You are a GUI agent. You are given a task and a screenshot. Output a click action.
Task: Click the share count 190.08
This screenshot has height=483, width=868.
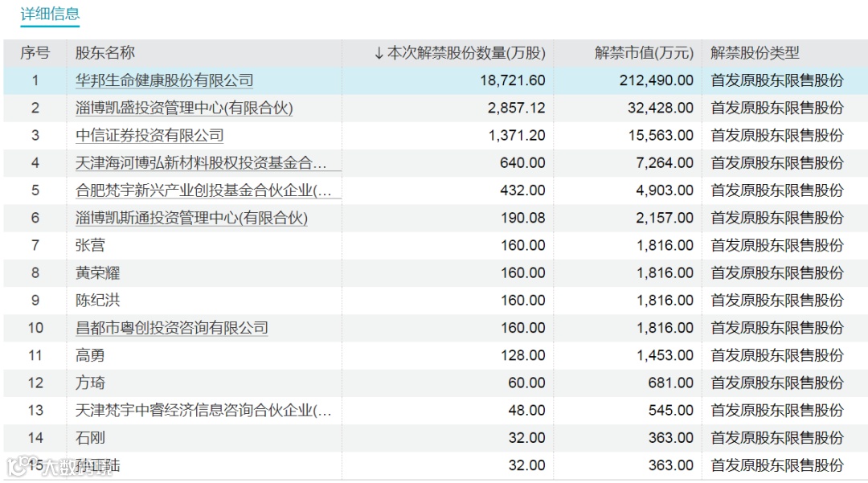pos(523,218)
